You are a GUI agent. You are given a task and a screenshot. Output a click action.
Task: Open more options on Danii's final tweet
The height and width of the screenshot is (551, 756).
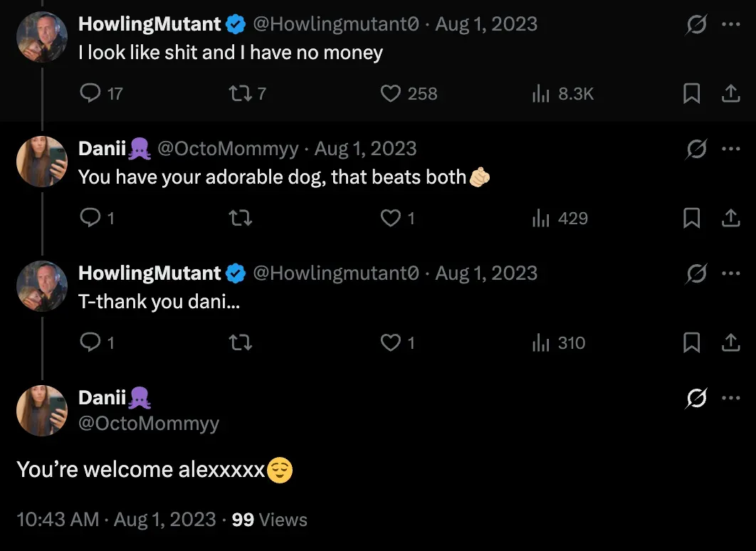730,397
